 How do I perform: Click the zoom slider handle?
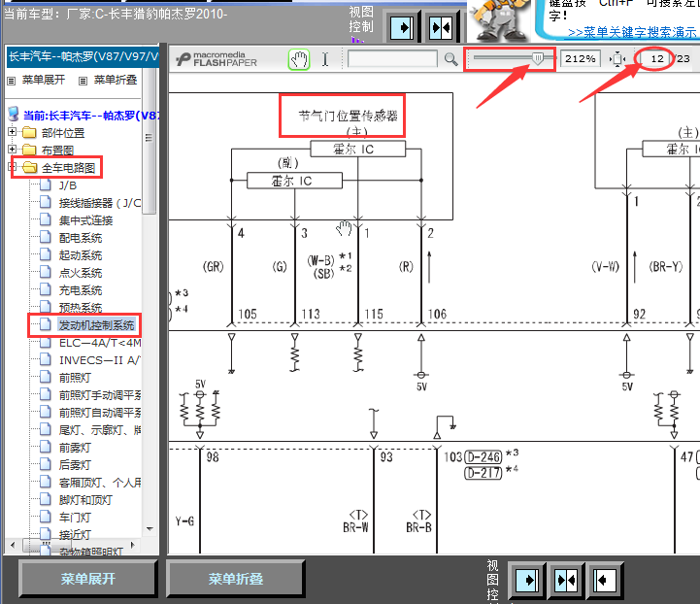point(538,58)
